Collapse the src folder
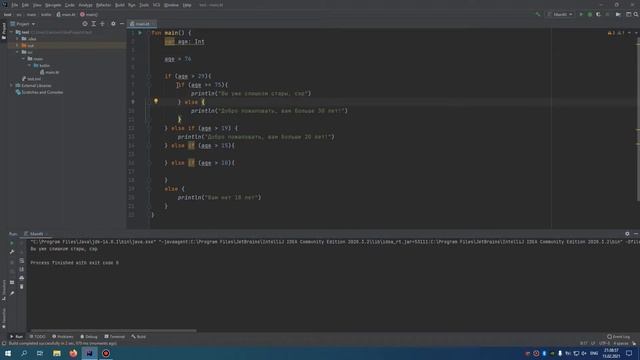This screenshot has height=360, width=640. pyautogui.click(x=17, y=52)
